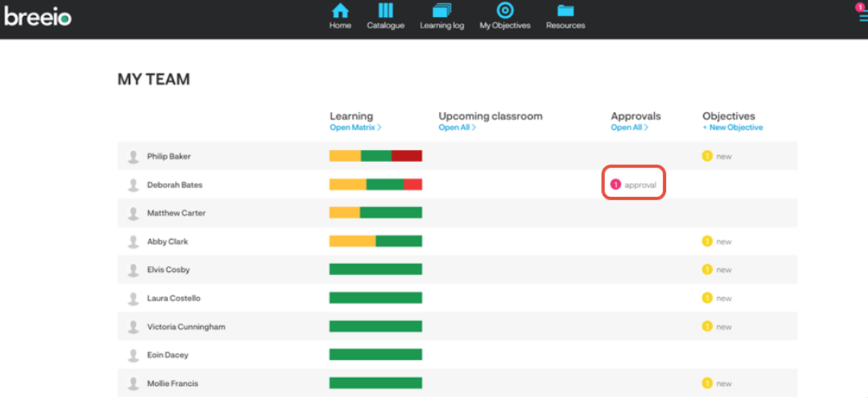This screenshot has width=868, height=398.
Task: Click Eoin Dacey's avatar icon
Action: tap(133, 355)
